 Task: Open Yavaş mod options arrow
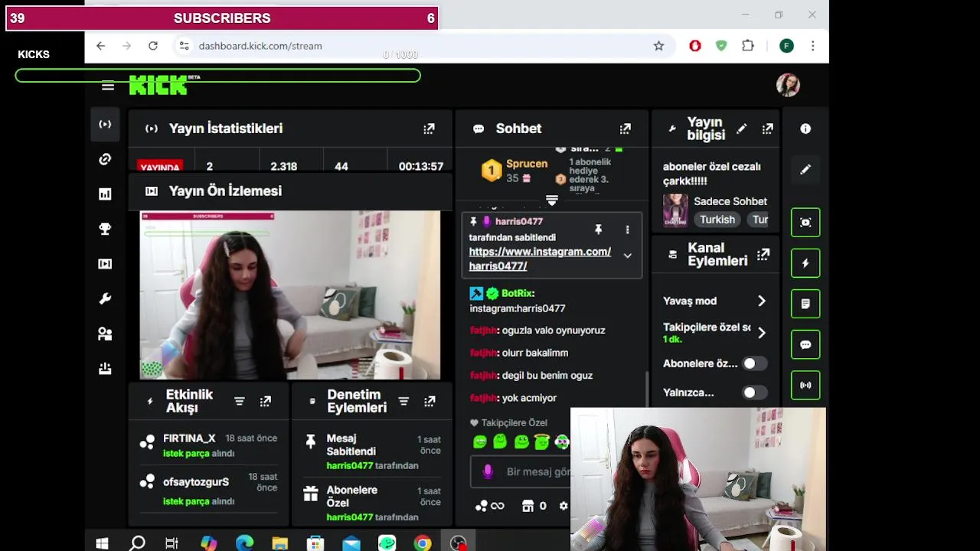(x=761, y=302)
